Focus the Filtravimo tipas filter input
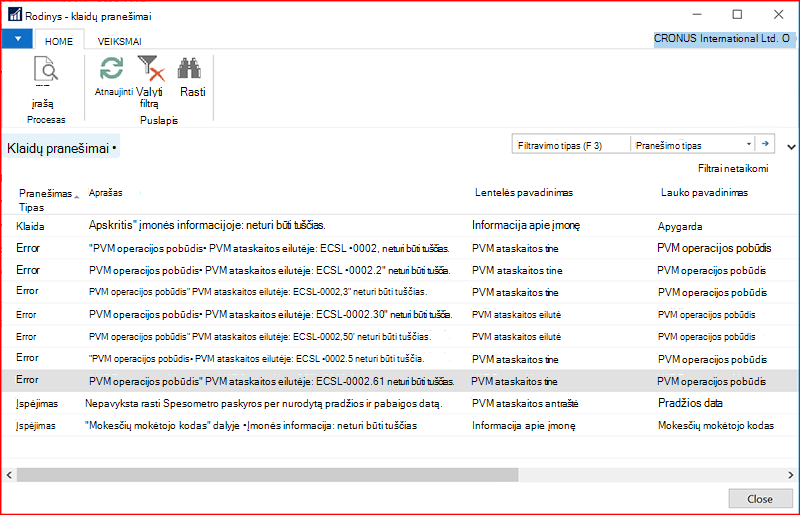Viewport: 800px width, 515px height. (x=571, y=145)
